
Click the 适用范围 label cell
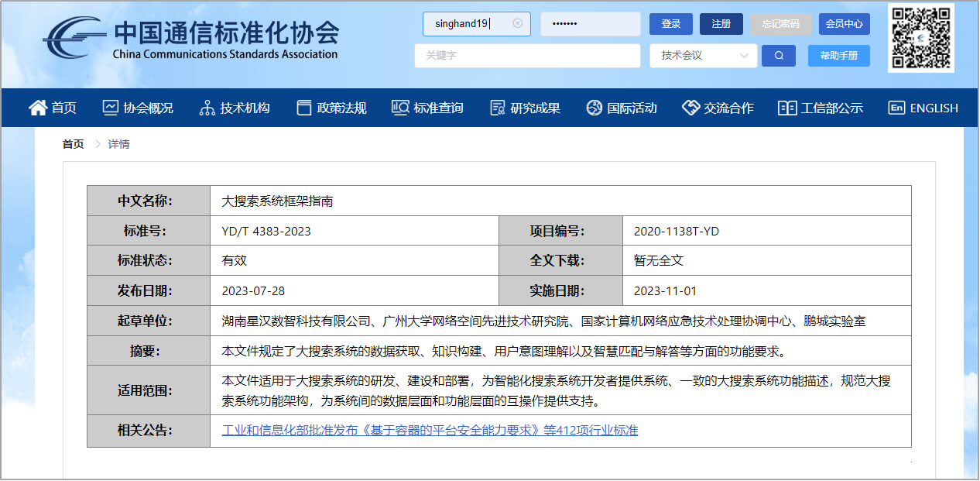[149, 390]
